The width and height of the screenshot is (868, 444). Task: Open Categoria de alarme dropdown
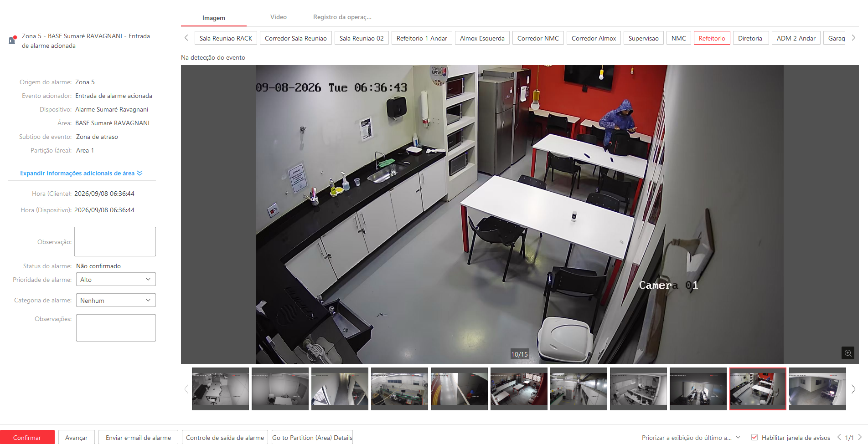point(116,300)
